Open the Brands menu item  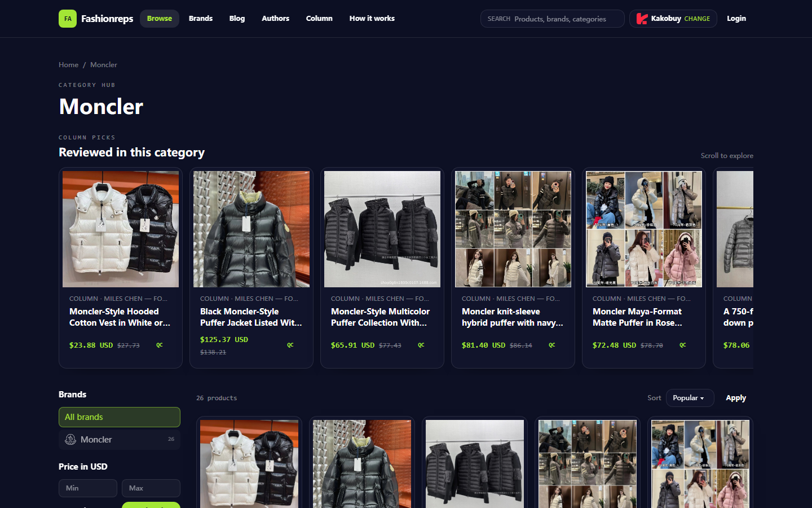(201, 19)
